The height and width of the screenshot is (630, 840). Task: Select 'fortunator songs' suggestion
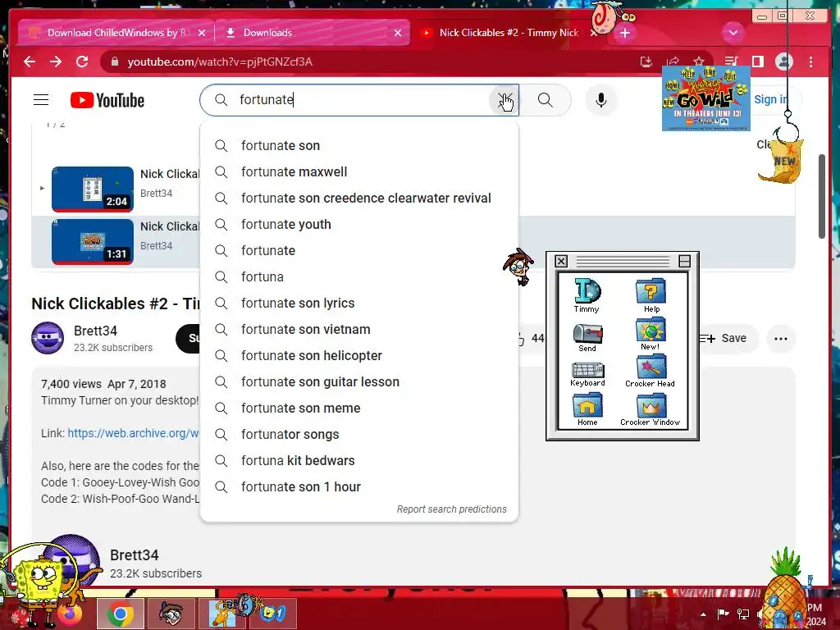point(359,435)
